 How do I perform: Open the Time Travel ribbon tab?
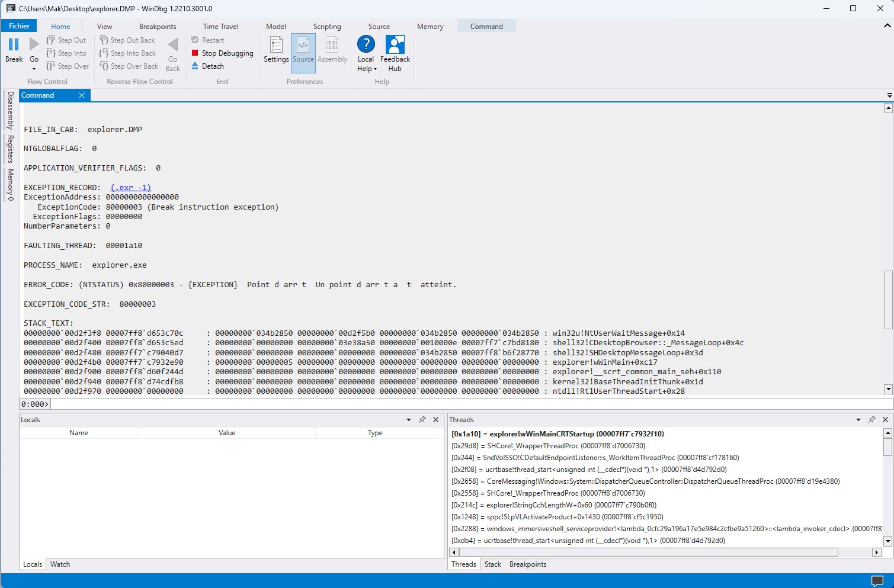(220, 27)
